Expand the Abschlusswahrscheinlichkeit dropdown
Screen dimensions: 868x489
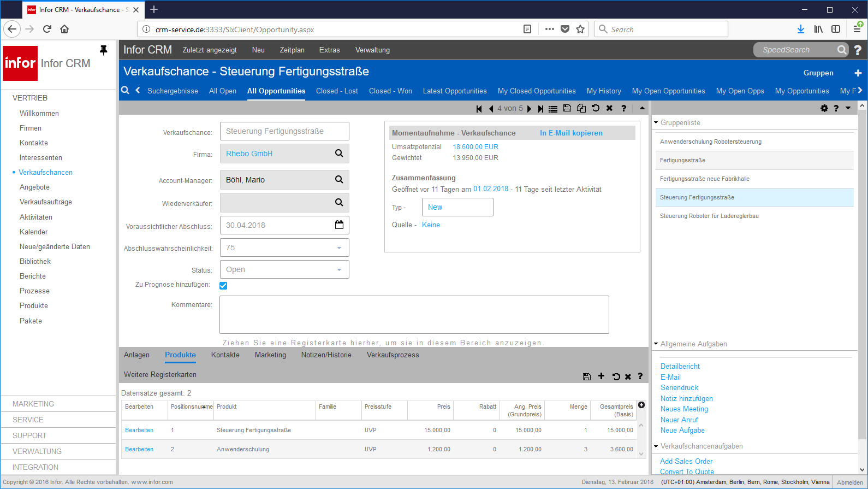(x=339, y=248)
